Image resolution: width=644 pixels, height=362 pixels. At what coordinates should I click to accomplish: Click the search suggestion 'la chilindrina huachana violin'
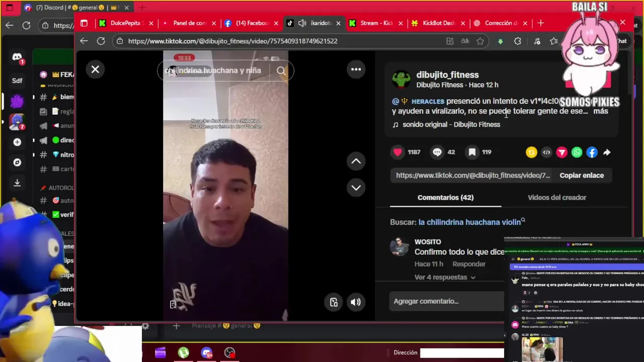tap(469, 222)
